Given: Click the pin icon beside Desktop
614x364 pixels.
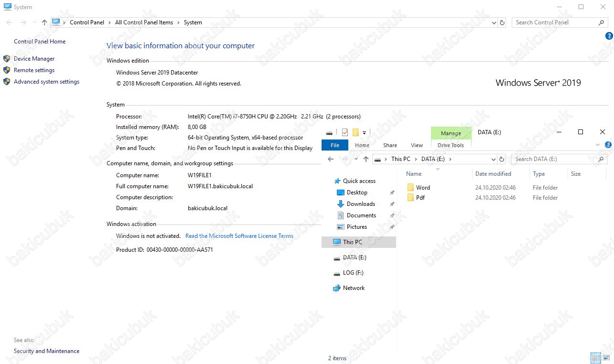Looking at the screenshot, I should click(392, 193).
